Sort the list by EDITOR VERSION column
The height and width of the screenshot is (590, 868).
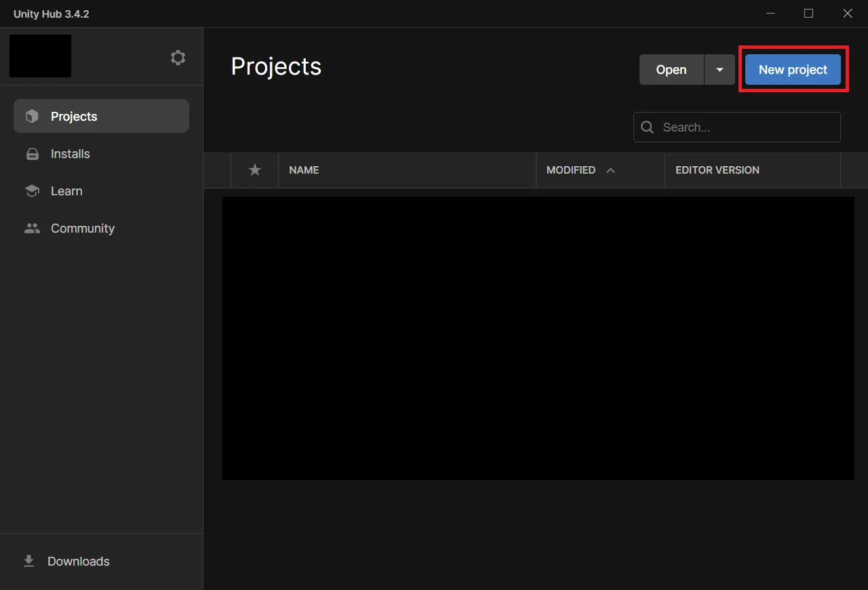tap(717, 170)
